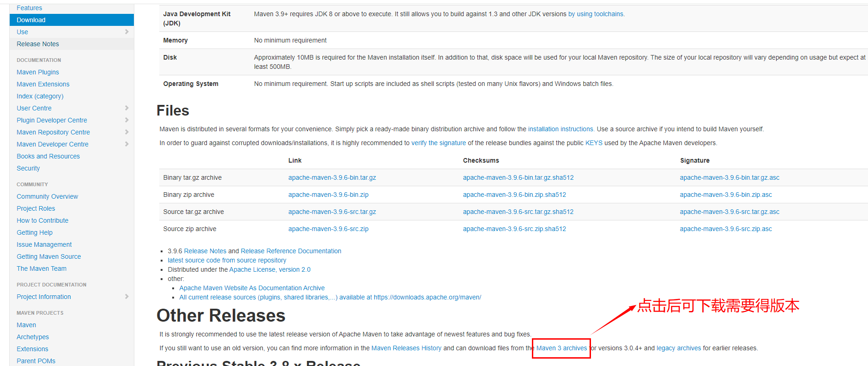Open The Maven Team link
Screen dimensions: 868x366
point(42,268)
